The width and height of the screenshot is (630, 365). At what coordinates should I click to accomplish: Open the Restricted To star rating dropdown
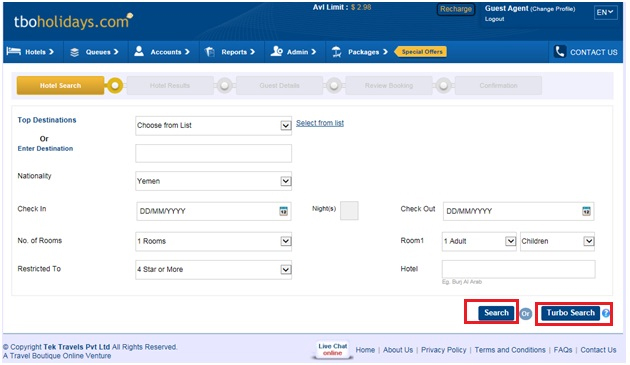[213, 269]
